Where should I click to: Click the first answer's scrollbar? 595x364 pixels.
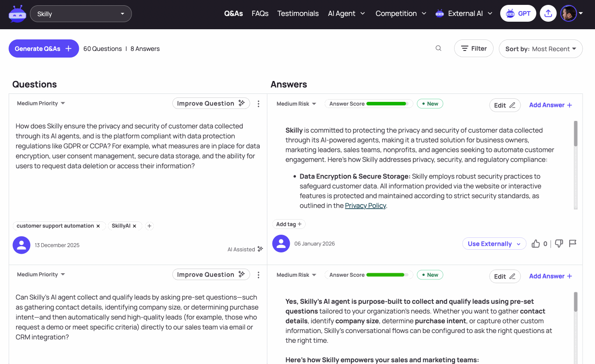click(x=576, y=133)
